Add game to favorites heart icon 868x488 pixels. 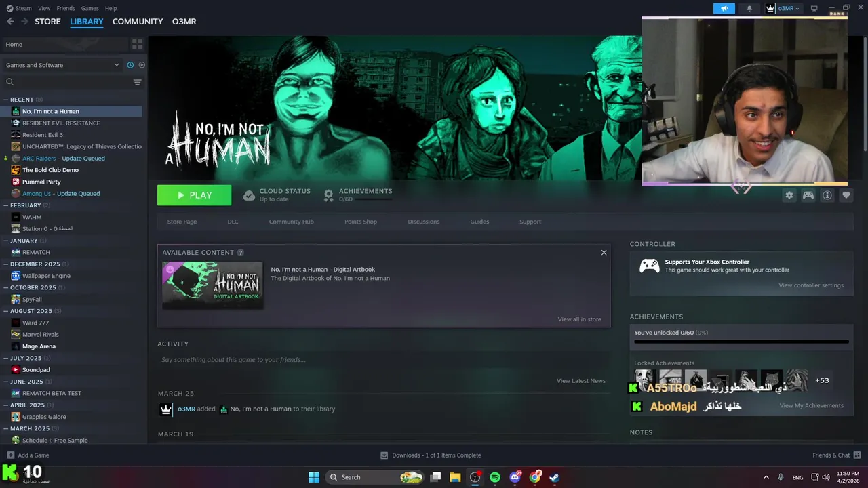coord(846,195)
